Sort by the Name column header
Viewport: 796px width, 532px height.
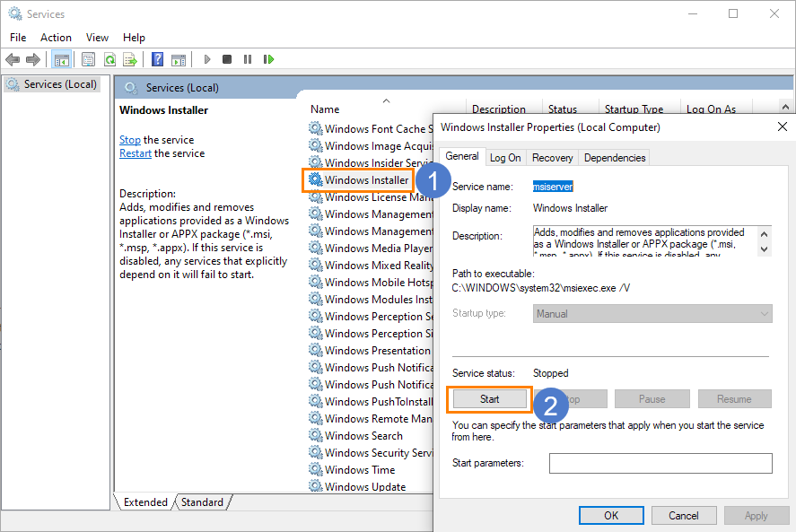point(325,109)
